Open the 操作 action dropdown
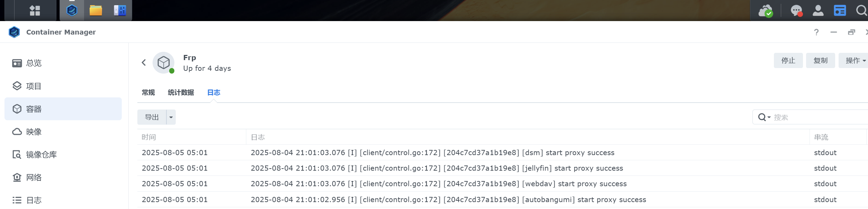This screenshot has height=209, width=868. pyautogui.click(x=855, y=60)
